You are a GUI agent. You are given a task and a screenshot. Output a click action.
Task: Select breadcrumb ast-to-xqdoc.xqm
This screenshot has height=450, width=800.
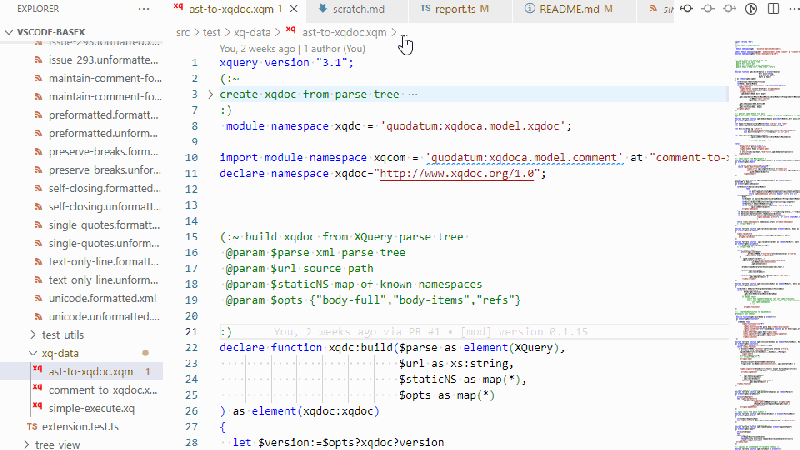tap(344, 32)
